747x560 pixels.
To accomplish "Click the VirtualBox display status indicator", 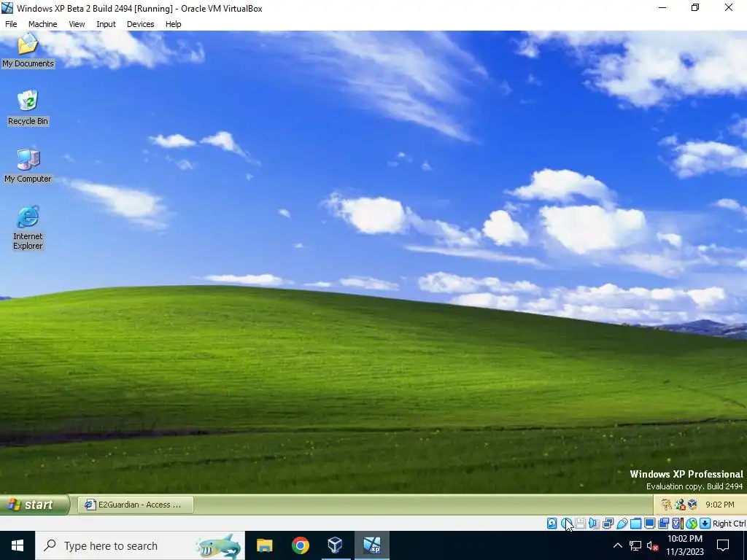I will [649, 524].
